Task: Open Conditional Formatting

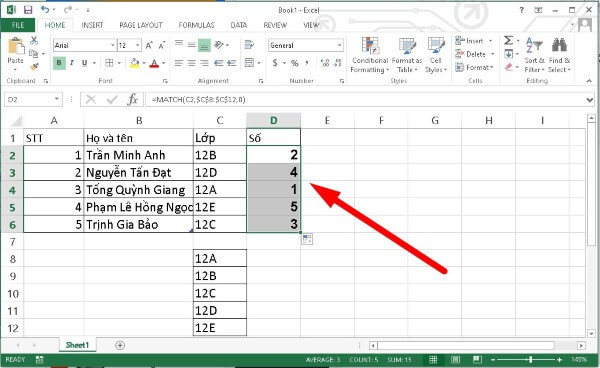Action: (370, 55)
